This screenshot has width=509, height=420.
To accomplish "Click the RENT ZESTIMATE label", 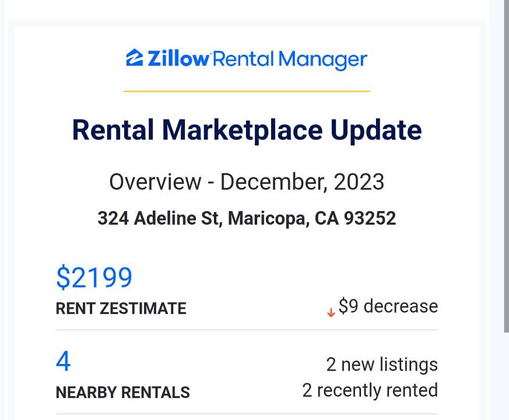I will (x=121, y=309).
